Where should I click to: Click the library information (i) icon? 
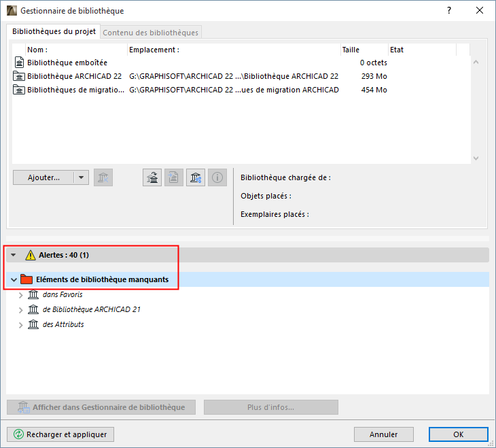tap(217, 177)
